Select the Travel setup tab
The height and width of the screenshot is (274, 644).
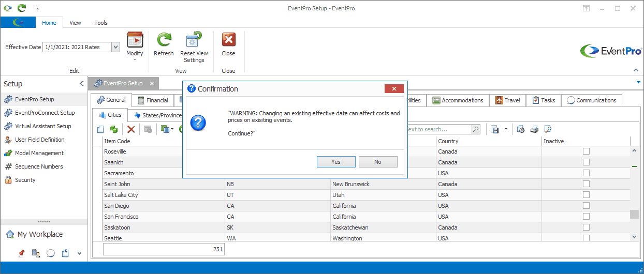click(x=507, y=100)
